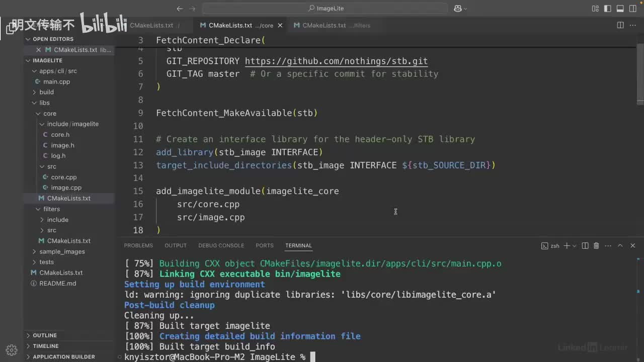Split the editor to the right

620,25
